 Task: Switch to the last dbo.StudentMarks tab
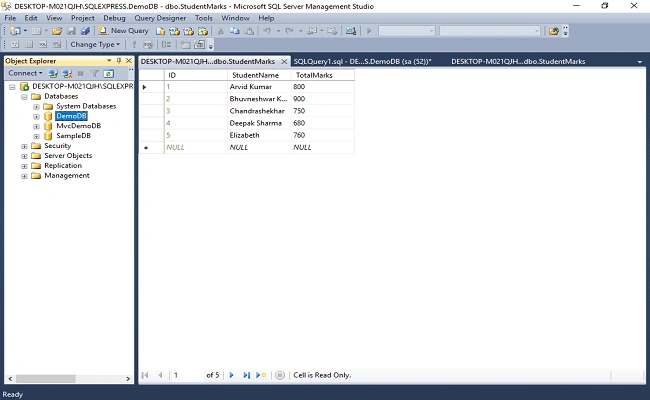518,61
